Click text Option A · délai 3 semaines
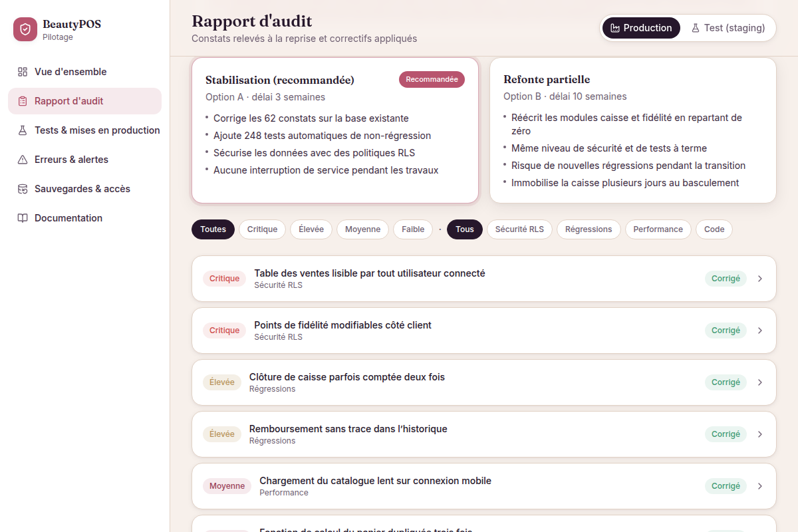 (265, 97)
